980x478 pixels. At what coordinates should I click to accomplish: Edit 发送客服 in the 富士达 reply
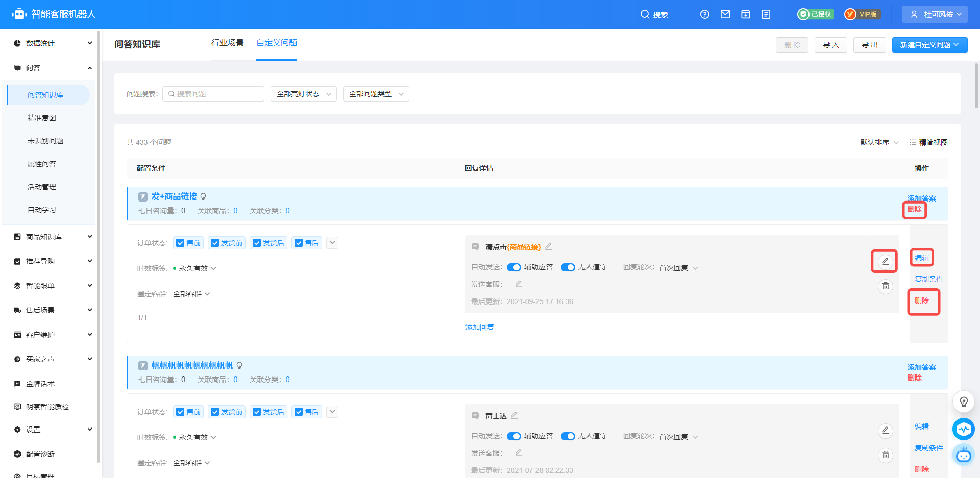pyautogui.click(x=519, y=452)
